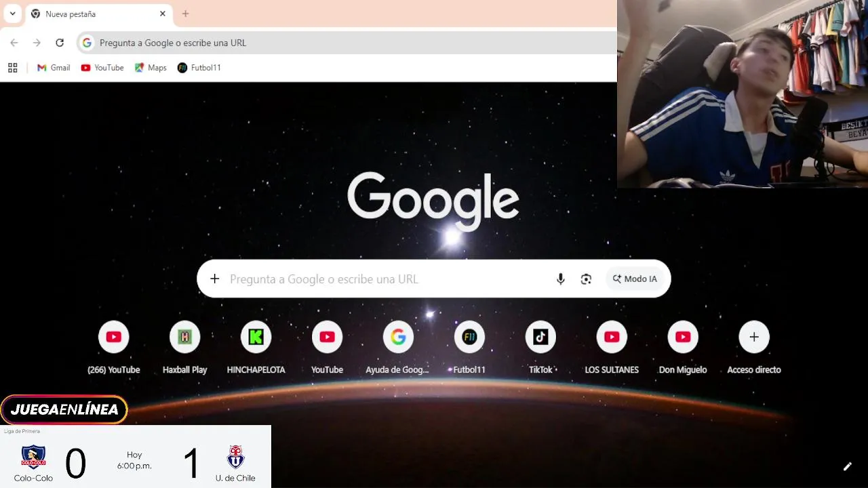The height and width of the screenshot is (488, 868).
Task: Click the Colo-Colo team crest
Action: click(33, 457)
